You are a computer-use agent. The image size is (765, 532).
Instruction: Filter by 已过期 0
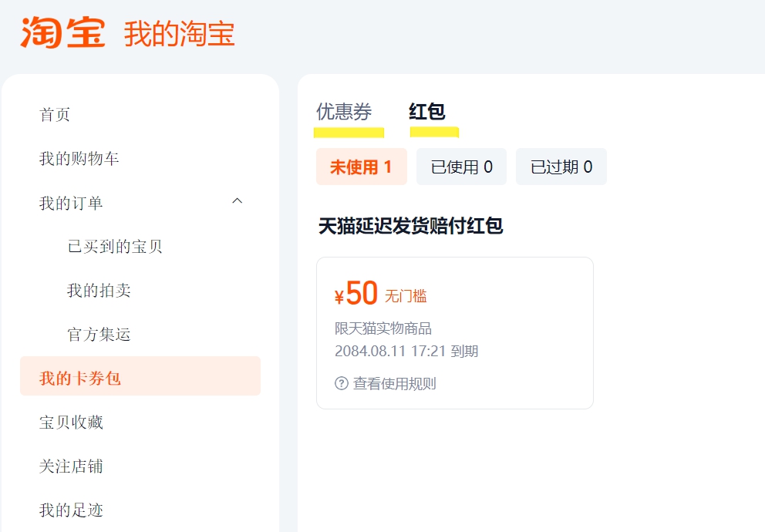pyautogui.click(x=561, y=167)
